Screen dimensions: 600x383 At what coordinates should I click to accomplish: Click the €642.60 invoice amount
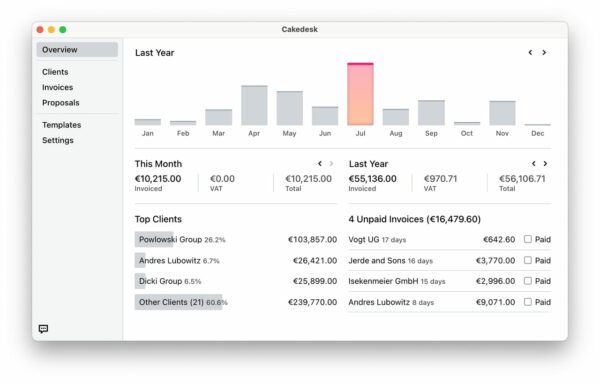(499, 240)
